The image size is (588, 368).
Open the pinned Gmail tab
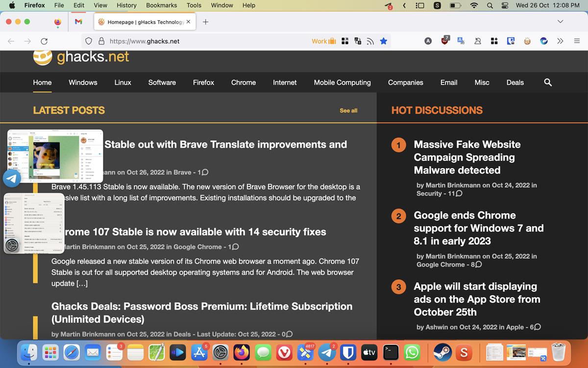78,22
